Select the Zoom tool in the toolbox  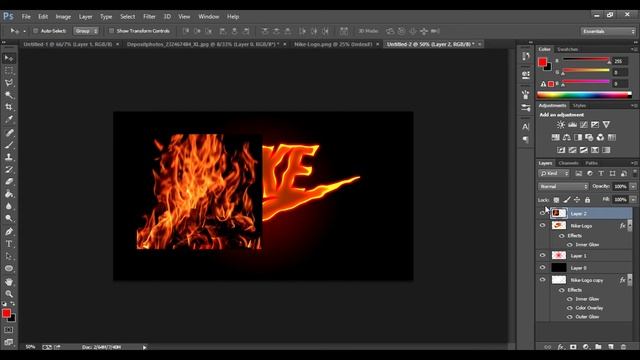point(9,294)
